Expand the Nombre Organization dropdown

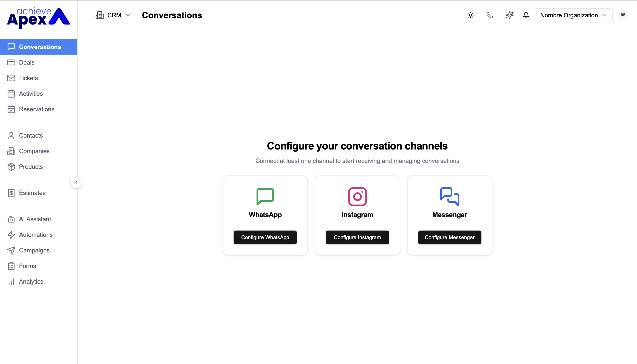coord(574,15)
